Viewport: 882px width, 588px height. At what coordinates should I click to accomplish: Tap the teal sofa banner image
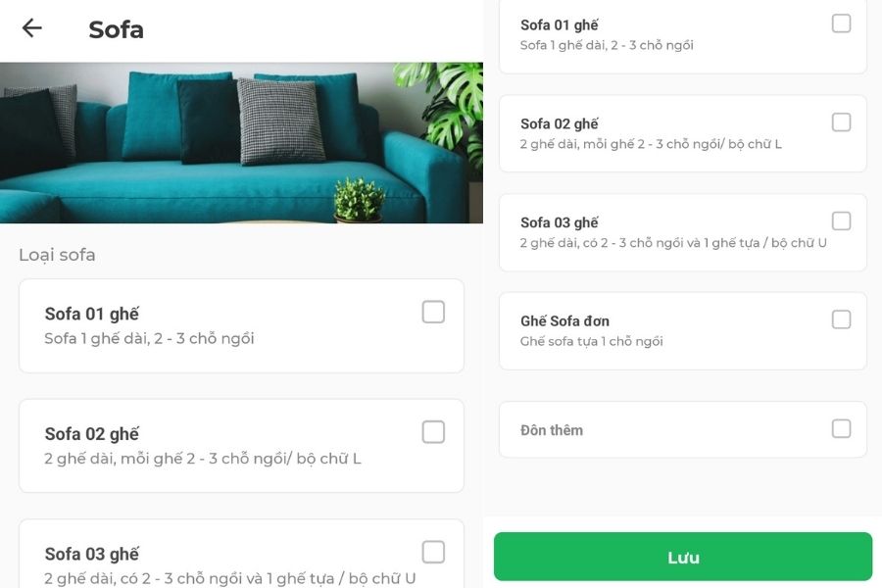click(241, 143)
